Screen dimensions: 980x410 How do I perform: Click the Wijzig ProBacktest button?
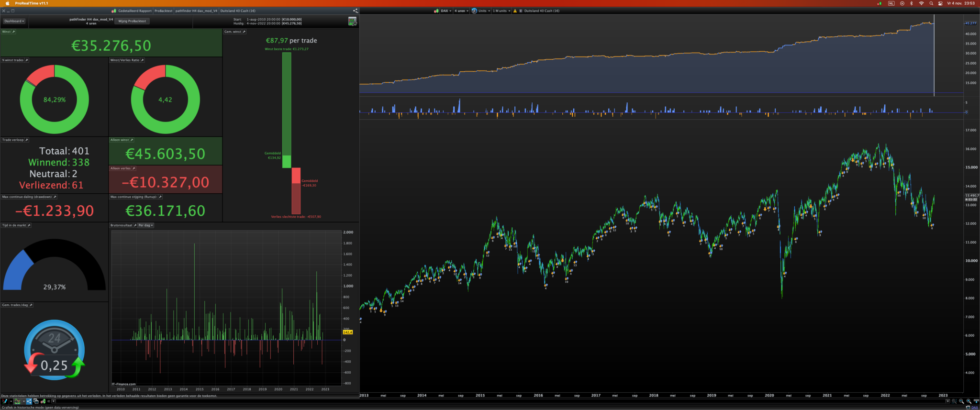132,21
